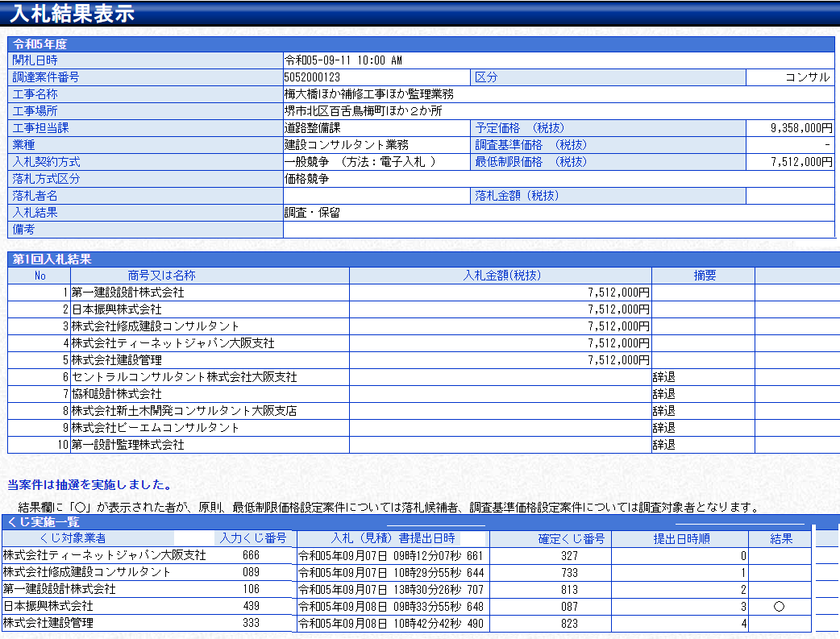Viewport: 840px width, 639px height.
Task: Click the blue lottery notice 当案件は抽選を実施しました
Action: pos(89,485)
